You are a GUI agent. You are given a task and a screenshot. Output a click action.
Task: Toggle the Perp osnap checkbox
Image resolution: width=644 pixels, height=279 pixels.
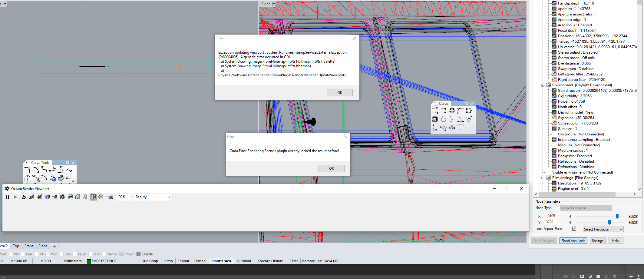pyautogui.click(x=47, y=254)
